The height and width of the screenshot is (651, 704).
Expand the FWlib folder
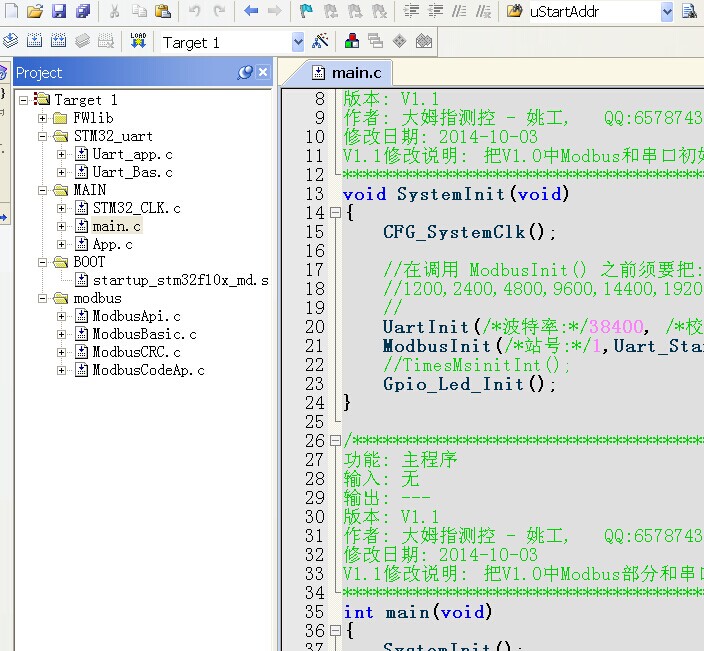tap(43, 118)
